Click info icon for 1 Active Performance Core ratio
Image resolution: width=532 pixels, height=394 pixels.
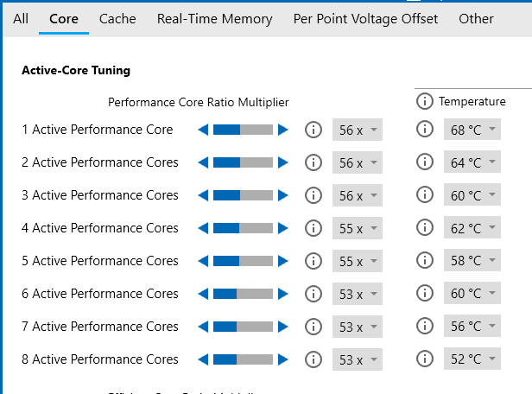313,130
